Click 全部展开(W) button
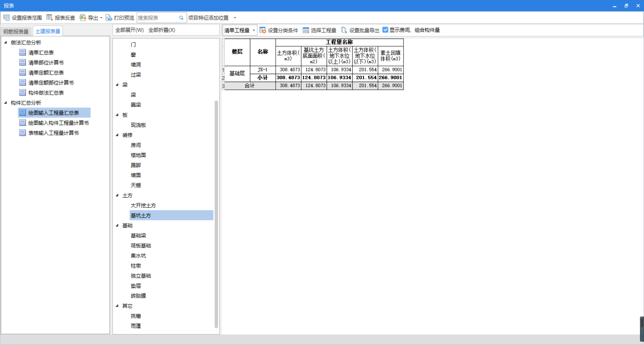 click(x=129, y=30)
